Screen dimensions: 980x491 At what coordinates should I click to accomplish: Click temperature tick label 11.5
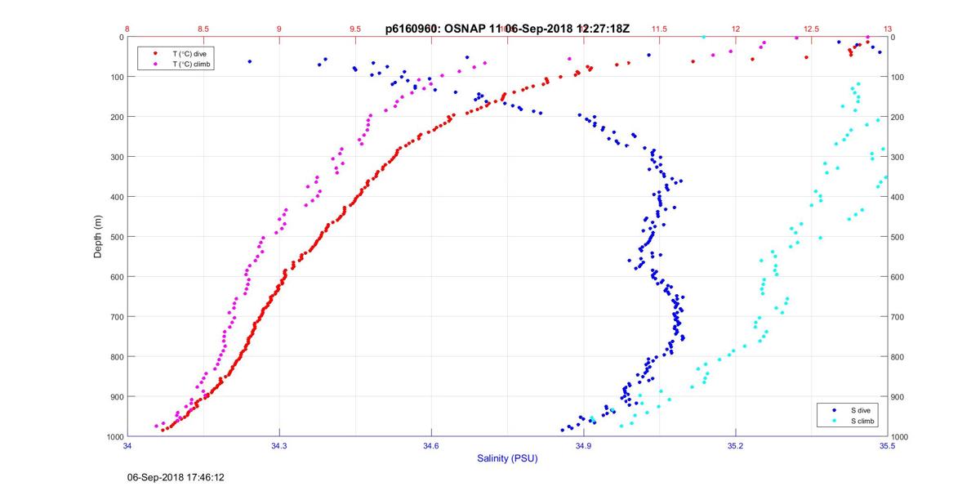coord(659,29)
